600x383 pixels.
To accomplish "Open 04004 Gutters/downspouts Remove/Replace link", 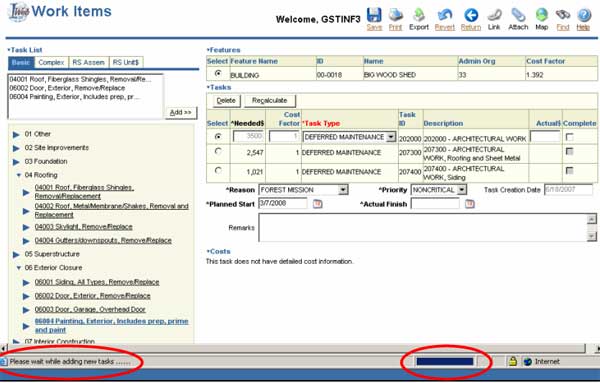I will pos(103,241).
